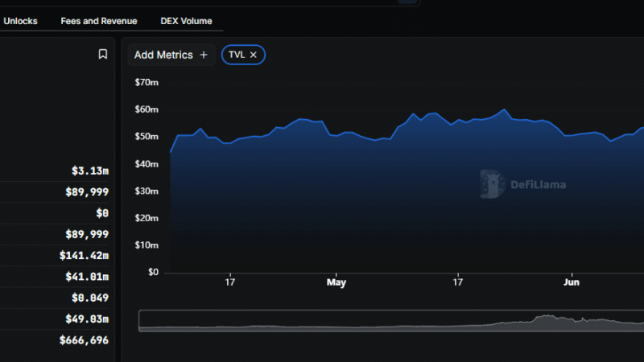The image size is (644, 362).
Task: Click the $20m y-axis label
Action: 147,218
